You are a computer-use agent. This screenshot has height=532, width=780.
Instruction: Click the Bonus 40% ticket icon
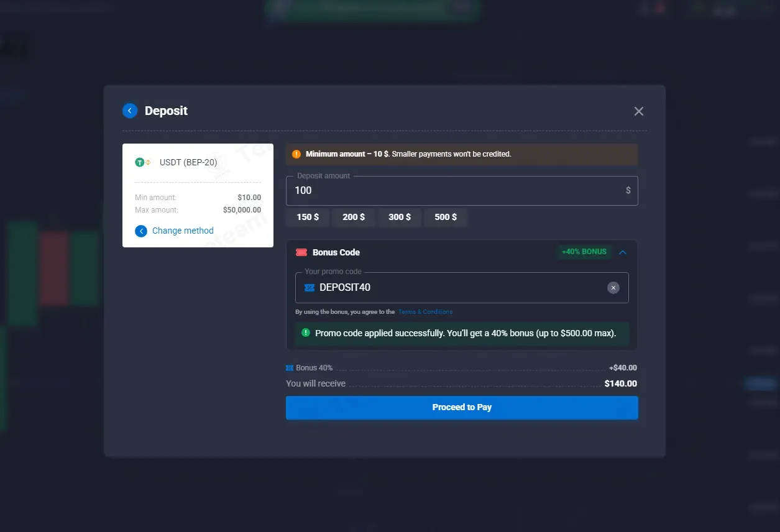coord(290,368)
